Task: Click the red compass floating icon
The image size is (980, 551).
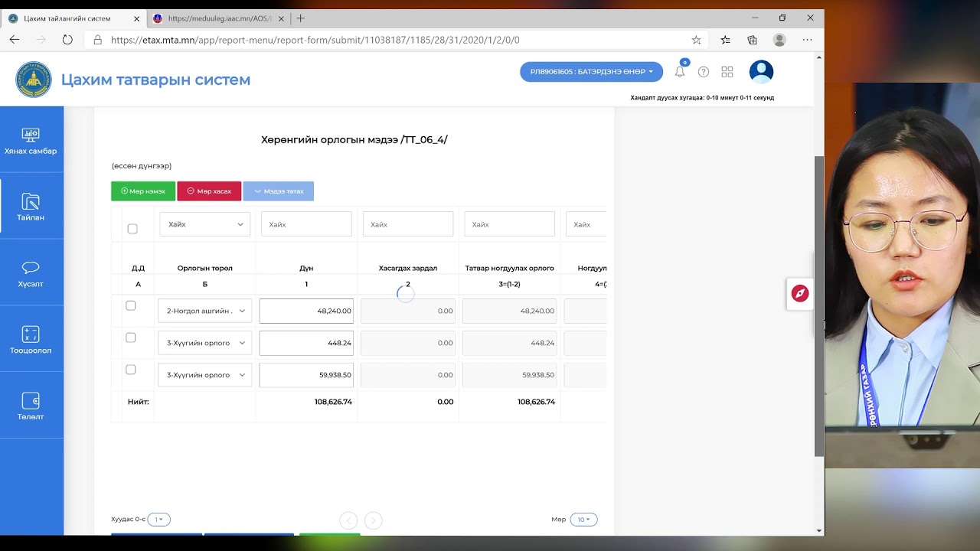Action: pos(800,294)
